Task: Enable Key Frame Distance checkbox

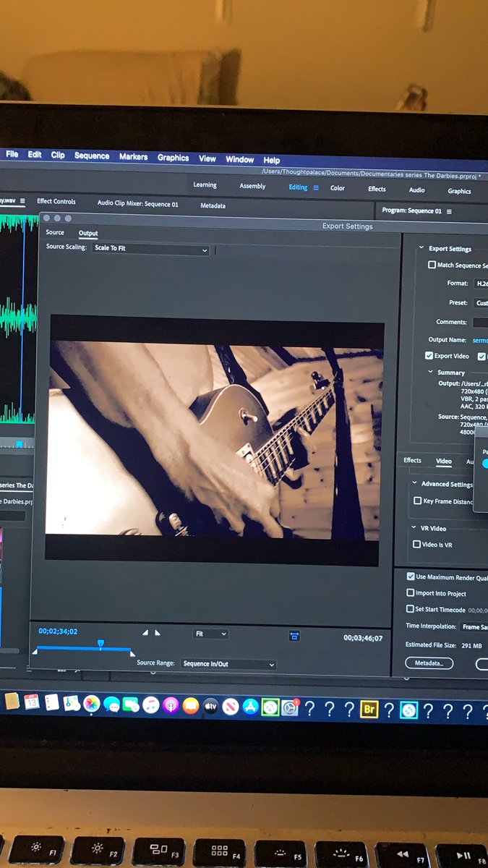Action: click(x=417, y=501)
